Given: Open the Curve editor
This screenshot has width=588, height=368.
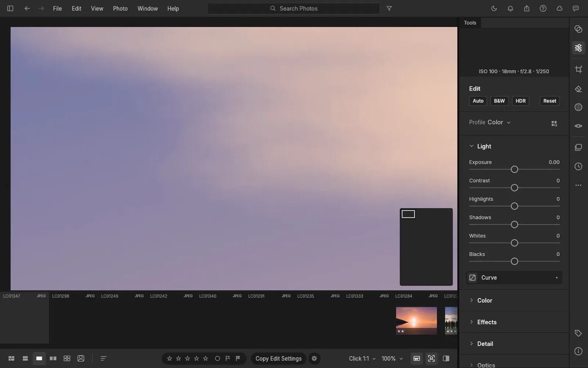Looking at the screenshot, I should pyautogui.click(x=514, y=278).
